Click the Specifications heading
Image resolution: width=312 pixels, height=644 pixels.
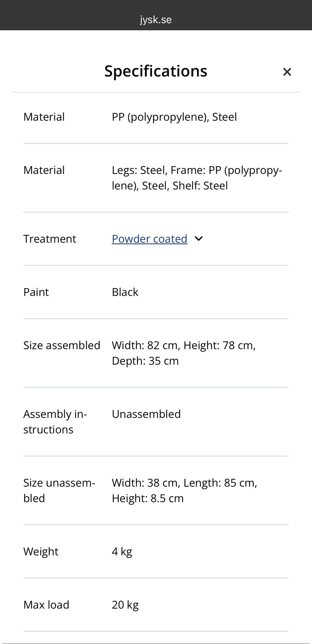[x=156, y=71]
